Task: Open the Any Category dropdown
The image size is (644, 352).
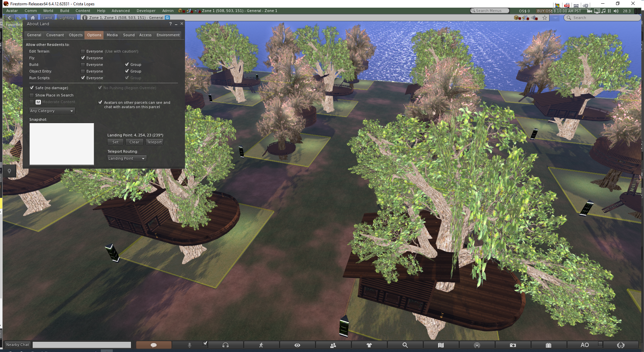Action: point(52,111)
